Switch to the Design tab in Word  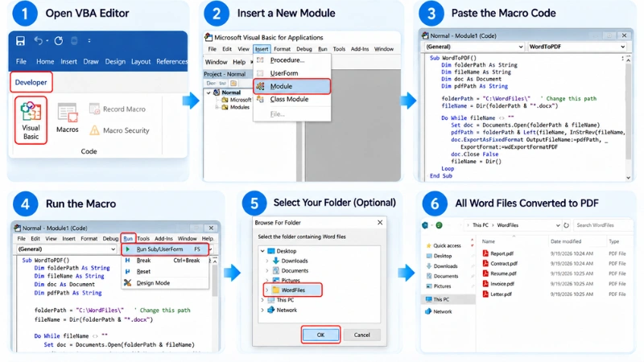point(115,62)
